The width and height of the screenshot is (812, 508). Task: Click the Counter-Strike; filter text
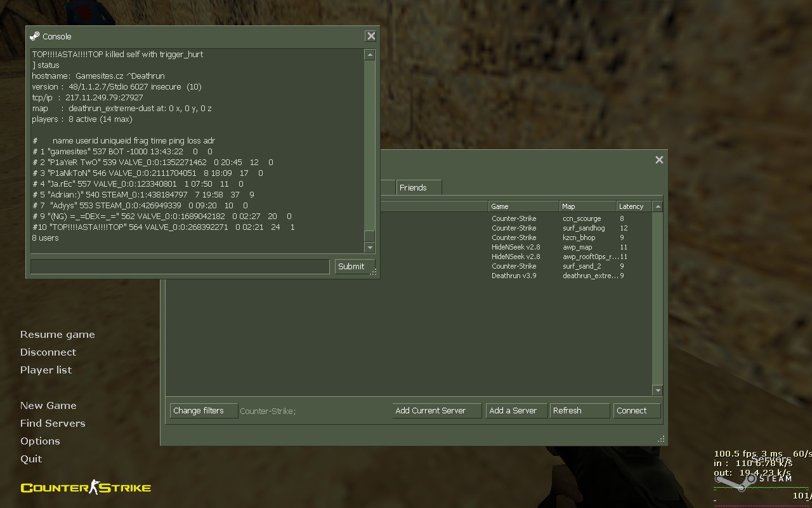pos(268,411)
